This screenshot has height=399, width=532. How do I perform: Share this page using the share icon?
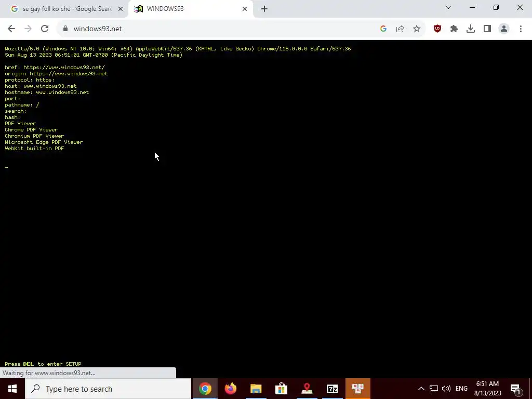[x=400, y=29]
